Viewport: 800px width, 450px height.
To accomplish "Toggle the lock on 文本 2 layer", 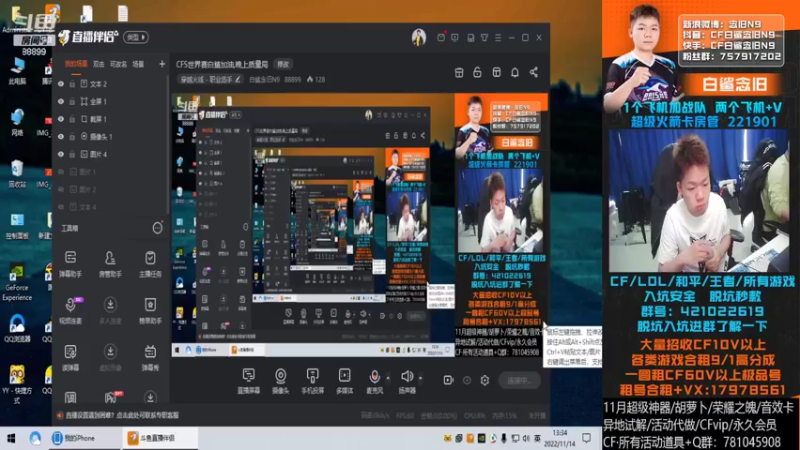I will [72, 84].
